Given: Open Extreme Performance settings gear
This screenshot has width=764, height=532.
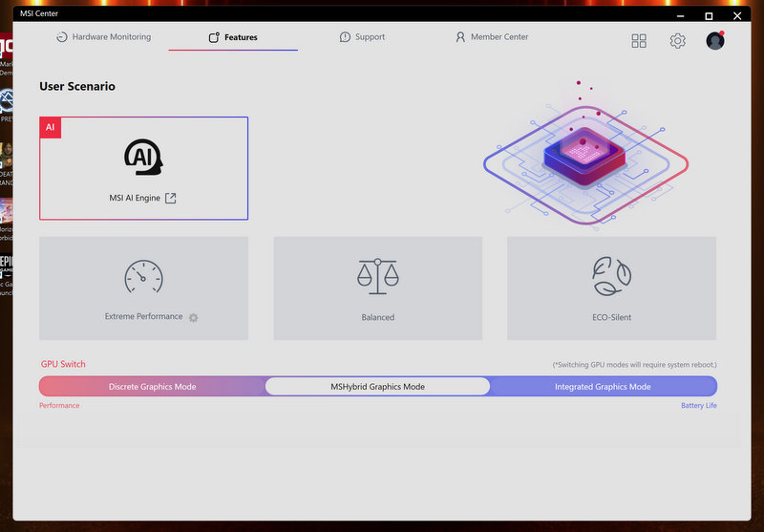Looking at the screenshot, I should (193, 318).
